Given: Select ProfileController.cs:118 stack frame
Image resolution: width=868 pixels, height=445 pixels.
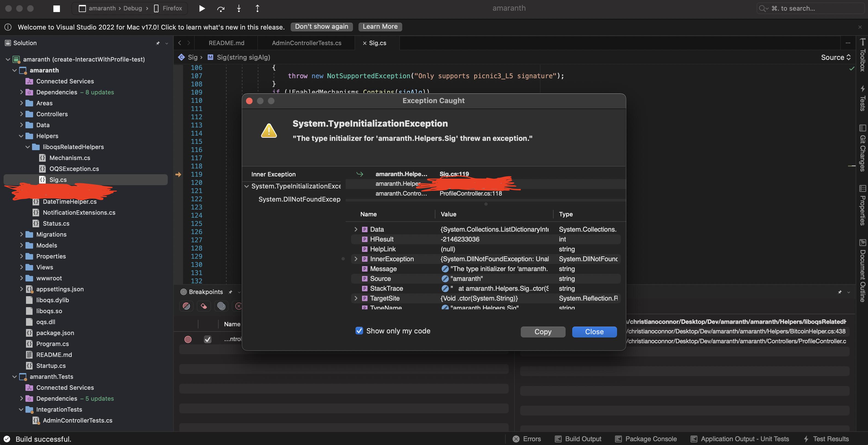Looking at the screenshot, I should pyautogui.click(x=471, y=194).
